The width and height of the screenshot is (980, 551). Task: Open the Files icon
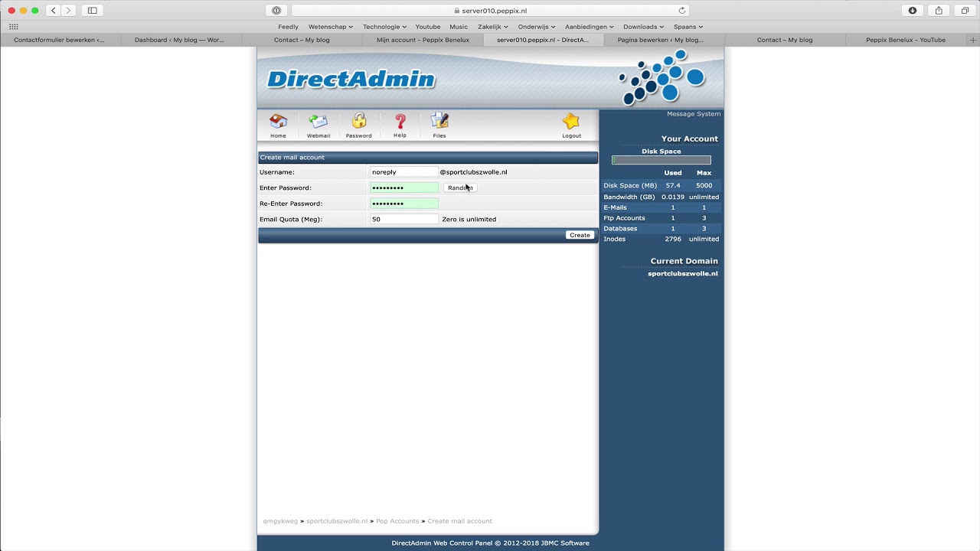click(439, 126)
